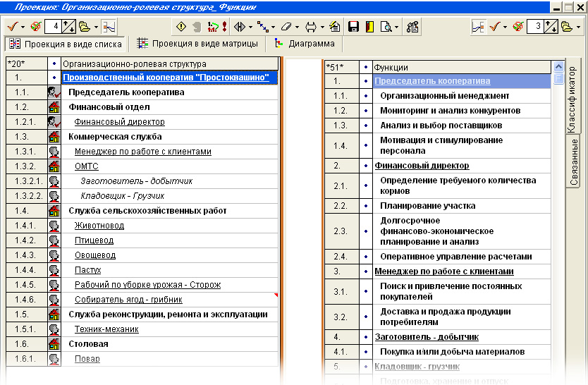Click the black left-right arrows toolbar icon

tap(240, 27)
